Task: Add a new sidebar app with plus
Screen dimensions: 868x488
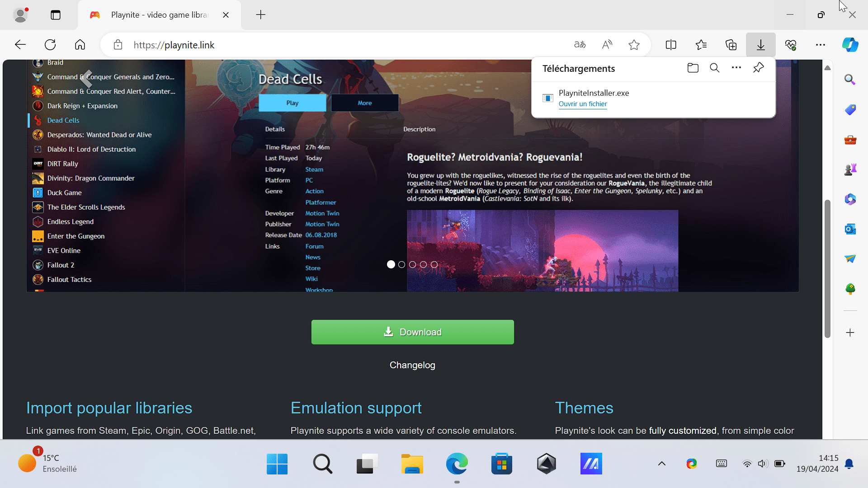Action: (x=850, y=333)
